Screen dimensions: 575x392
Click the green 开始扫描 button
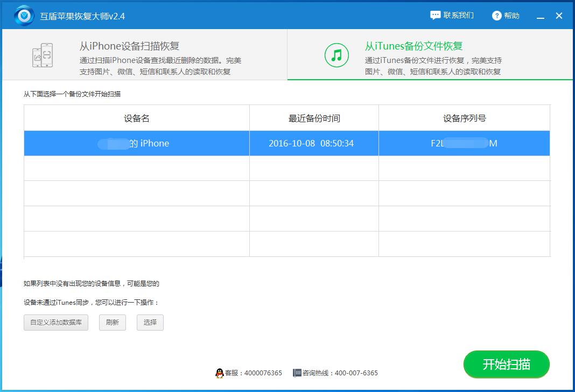506,365
